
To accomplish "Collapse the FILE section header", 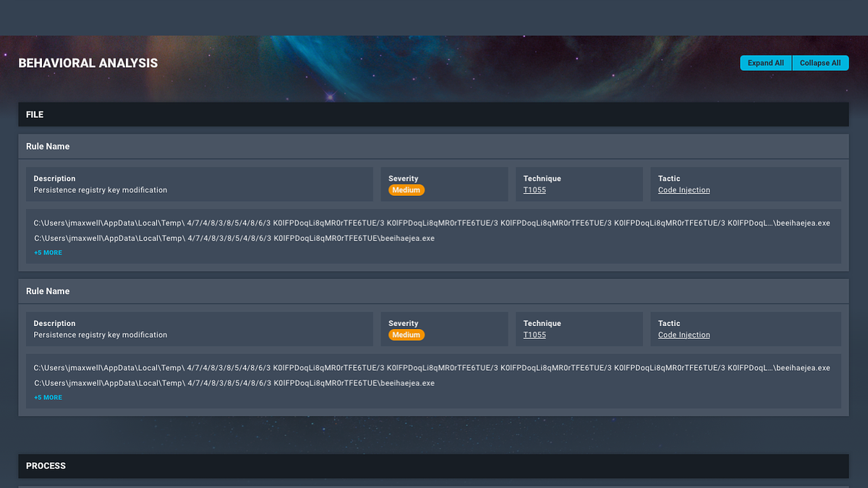I will [433, 114].
